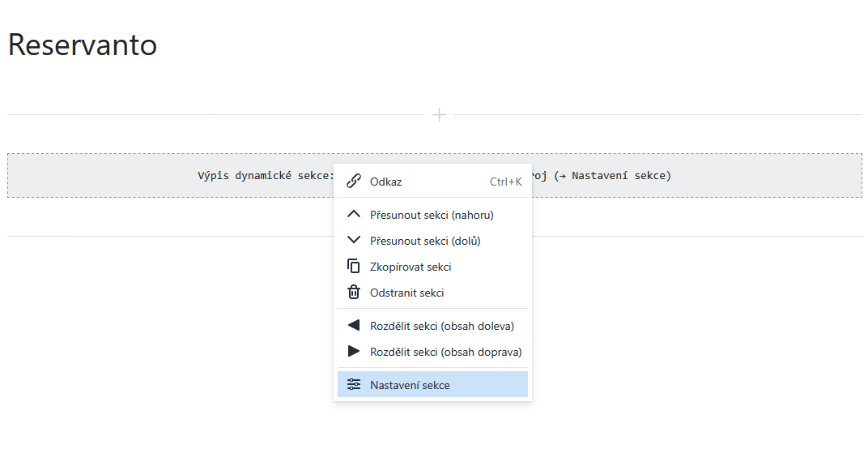Screen dimensions: 868x449
Task: Choose "Zkopírovat sekci" to duplicate the section
Action: [x=411, y=267]
